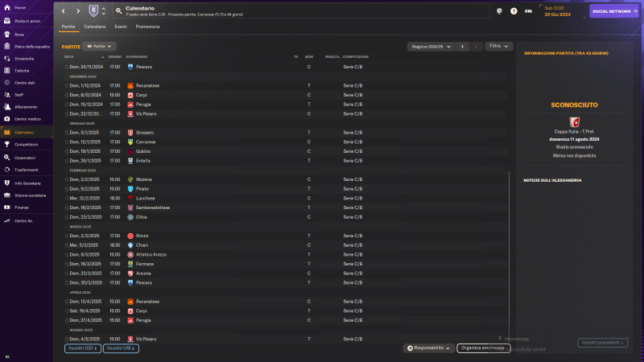The width and height of the screenshot is (644, 362).
Task: Select the round marker for the Dom. 2/3/2025 match
Action: click(x=67, y=236)
